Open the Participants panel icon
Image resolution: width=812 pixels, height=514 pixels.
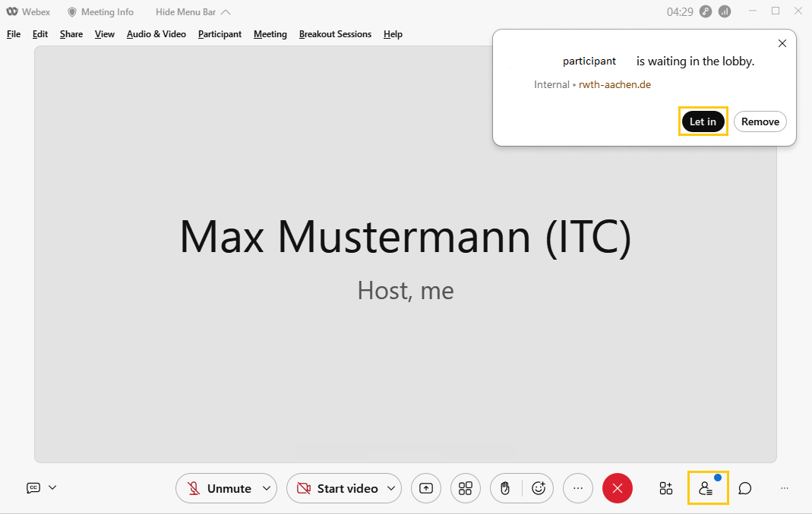click(x=707, y=488)
